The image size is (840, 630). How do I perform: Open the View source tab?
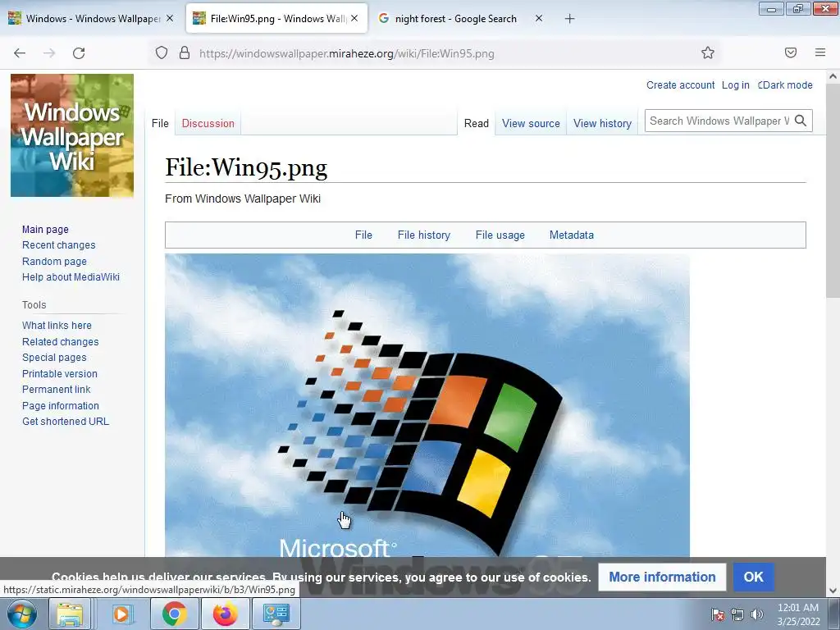click(x=531, y=123)
